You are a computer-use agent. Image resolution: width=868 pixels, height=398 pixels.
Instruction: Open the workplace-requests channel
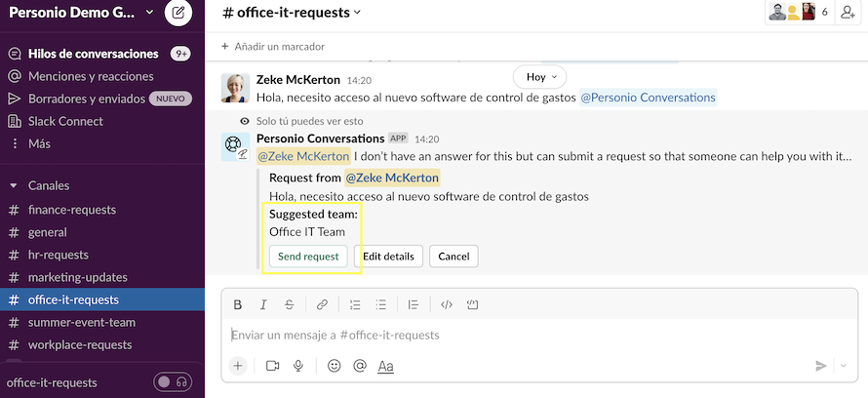pos(80,345)
